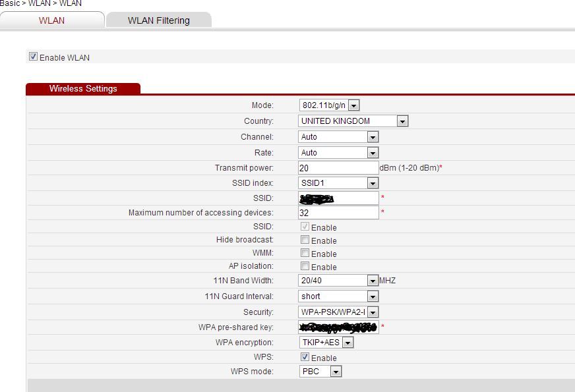Click the 'Hide broadcast:' label
Viewport: 575px width, 392px height.
pyautogui.click(x=245, y=240)
